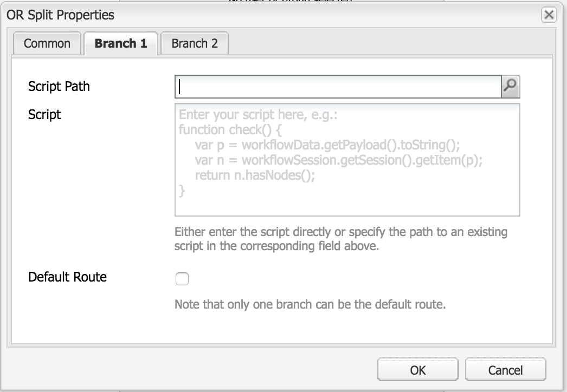This screenshot has width=567, height=392.
Task: Click the 'return n.hasNodes();' placeholder line
Action: (255, 175)
